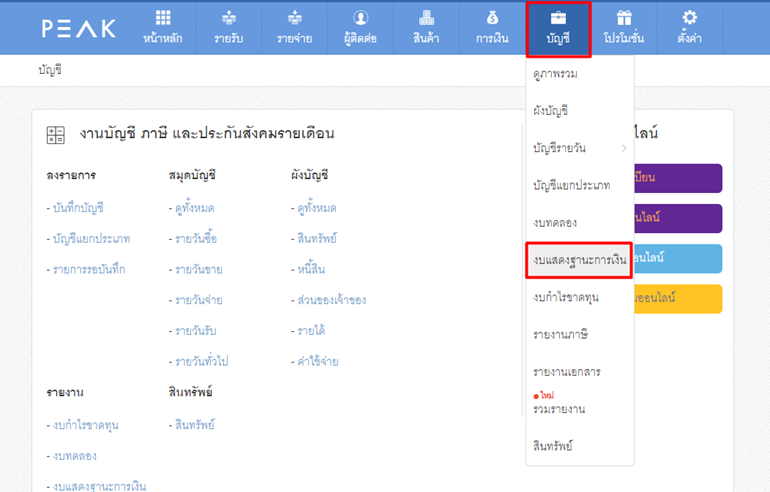Click second purple button in right panel

click(678, 219)
